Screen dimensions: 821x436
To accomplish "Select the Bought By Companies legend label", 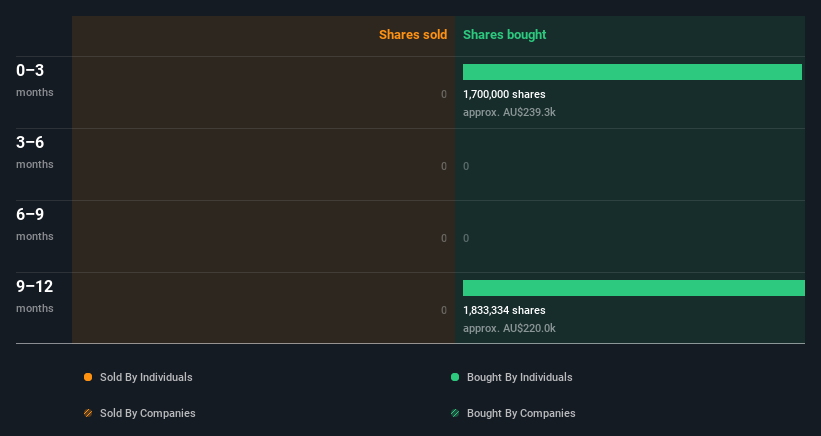I will (x=521, y=413).
